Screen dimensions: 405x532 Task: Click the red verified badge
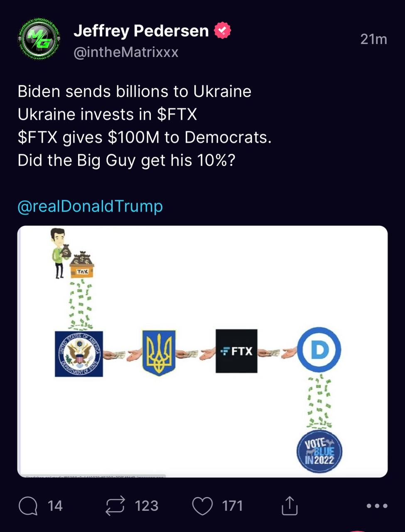[222, 30]
